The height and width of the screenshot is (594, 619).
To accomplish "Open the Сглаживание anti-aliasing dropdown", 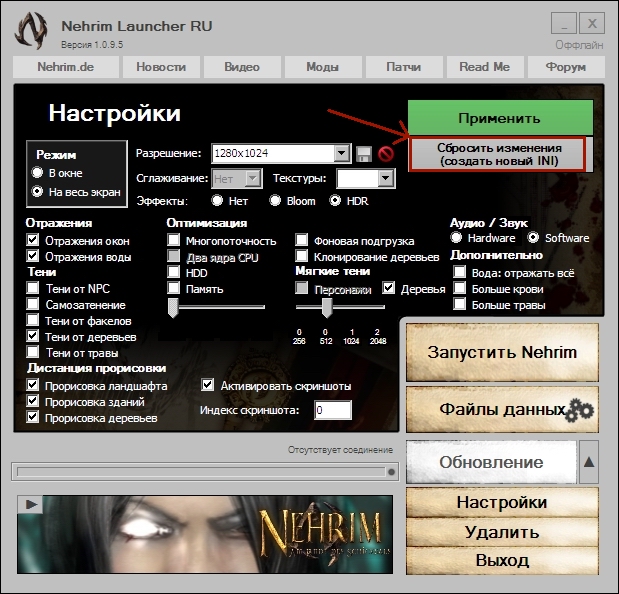I will 253,179.
